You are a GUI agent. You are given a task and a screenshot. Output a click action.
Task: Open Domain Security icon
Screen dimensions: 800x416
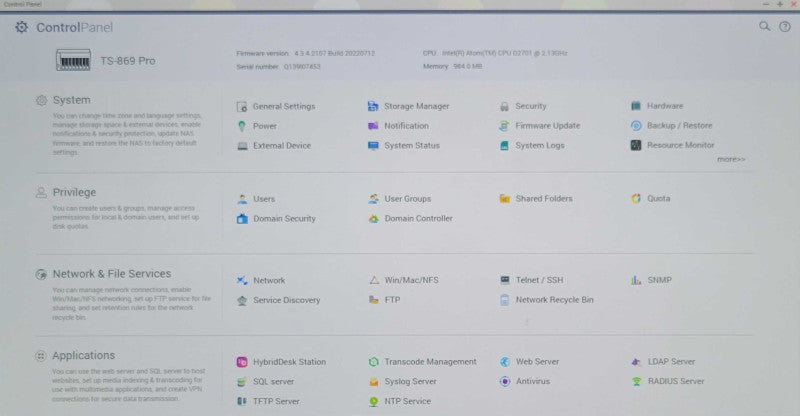[242, 218]
